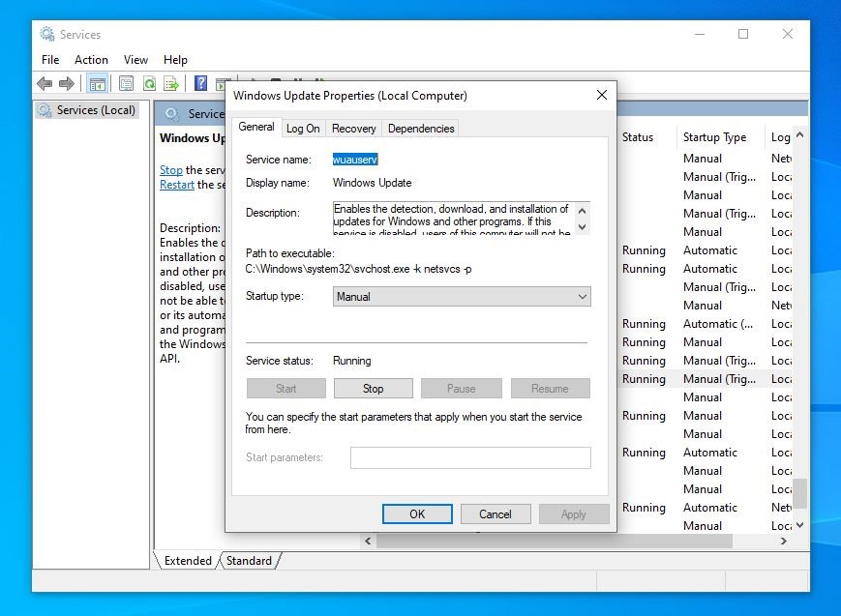Click the blue Help toolbar icon
Viewport: 841px width, 616px height.
pyautogui.click(x=200, y=84)
